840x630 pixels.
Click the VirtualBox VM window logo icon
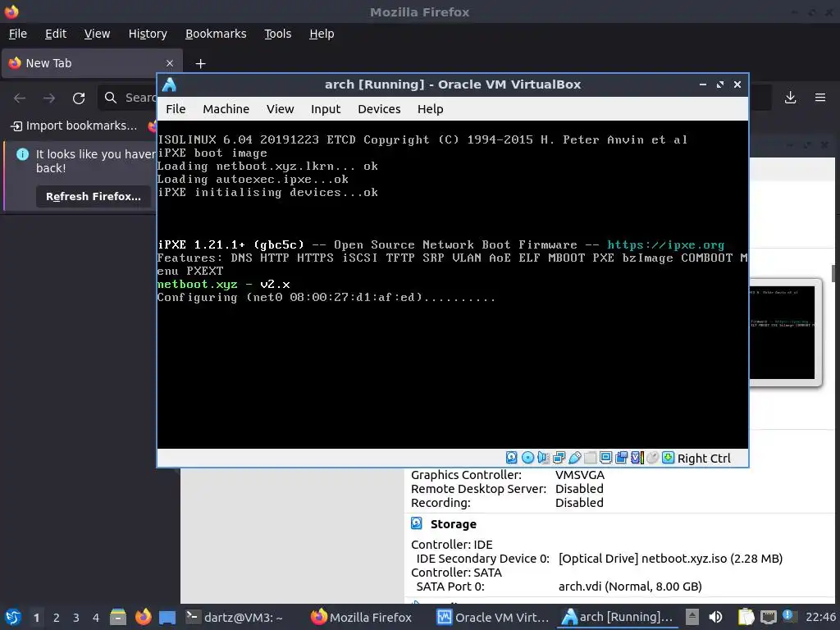coord(169,84)
